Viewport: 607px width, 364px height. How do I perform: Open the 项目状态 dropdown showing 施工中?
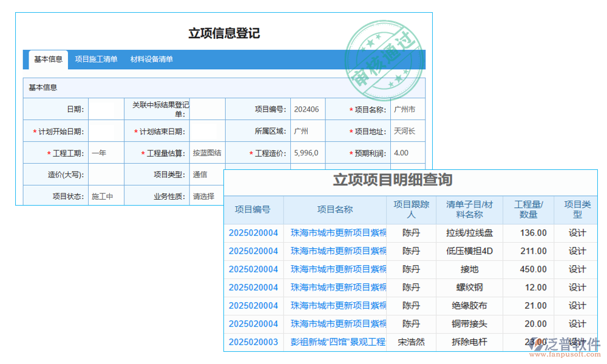point(106,195)
